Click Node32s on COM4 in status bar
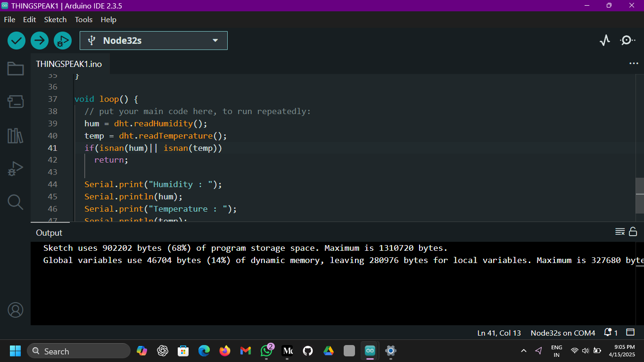 563,333
